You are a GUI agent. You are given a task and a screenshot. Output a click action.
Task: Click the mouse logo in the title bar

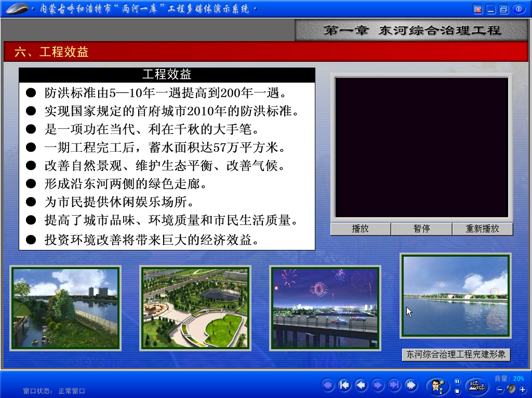click(x=17, y=8)
